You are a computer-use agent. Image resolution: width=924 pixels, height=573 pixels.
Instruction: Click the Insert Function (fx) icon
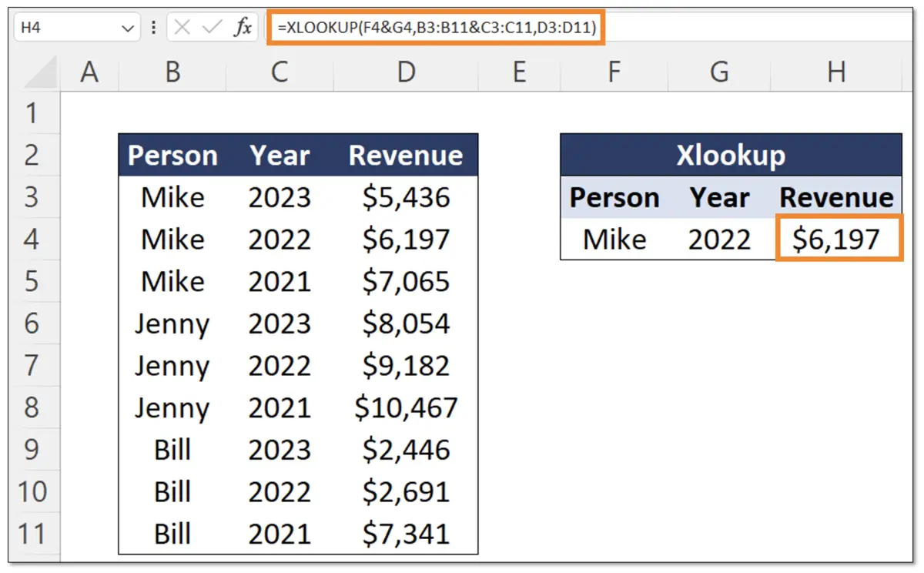pyautogui.click(x=243, y=25)
